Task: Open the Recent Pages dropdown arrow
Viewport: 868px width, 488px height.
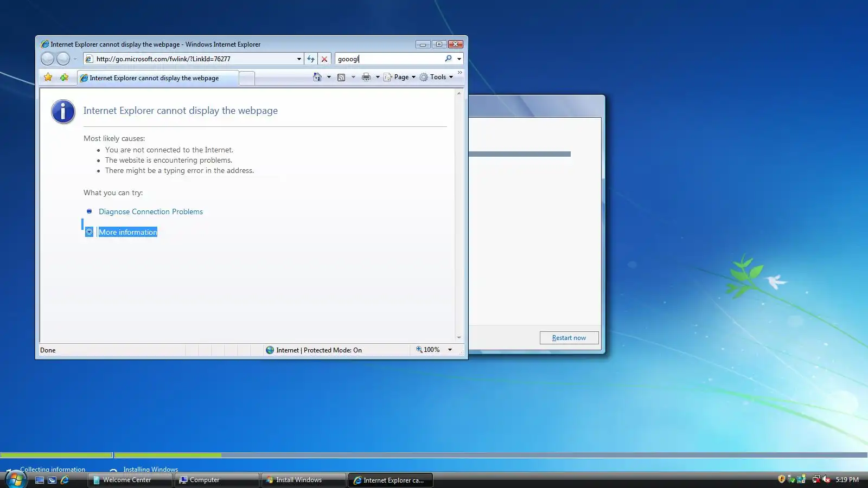Action: pos(75,59)
